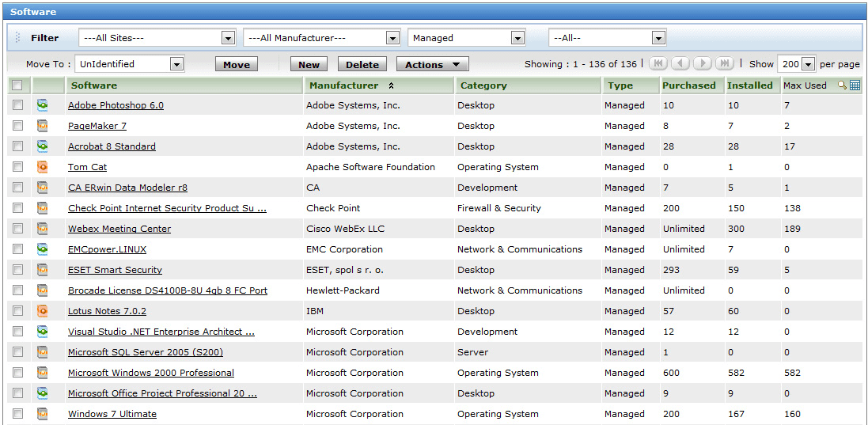
Task: Check the Webex Meeting Center row checkbox
Action: tap(17, 229)
